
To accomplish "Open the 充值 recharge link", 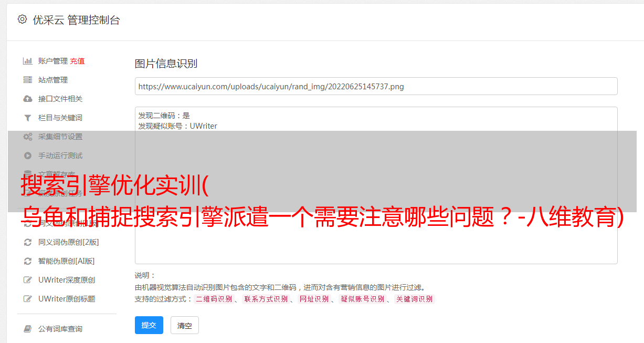I will [x=77, y=61].
